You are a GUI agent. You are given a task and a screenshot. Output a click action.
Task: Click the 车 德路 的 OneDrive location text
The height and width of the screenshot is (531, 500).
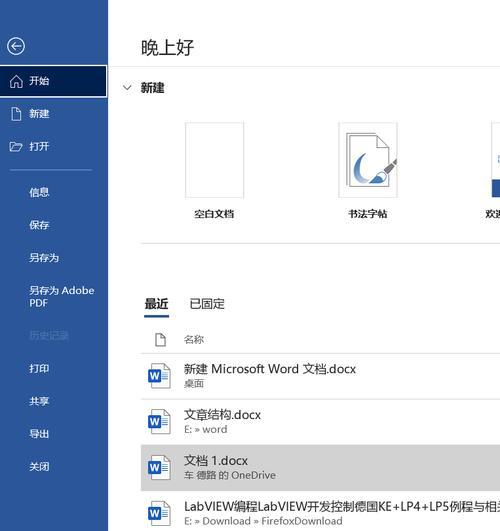230,475
